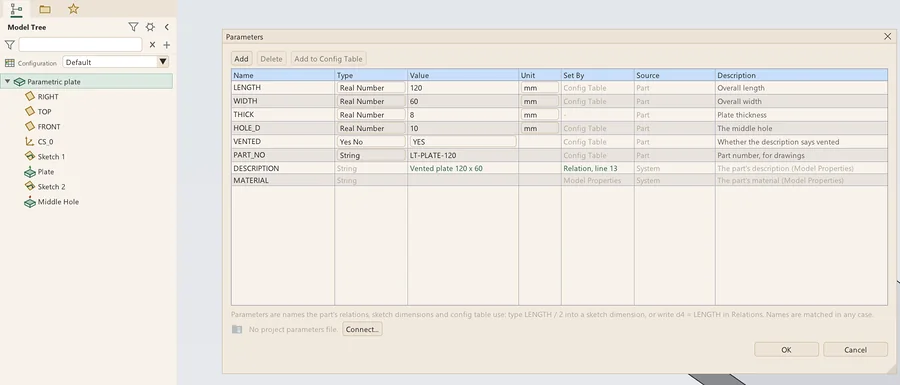Viewport: 900px width, 385px height.
Task: Click 'Relation, line 13' cell
Action: 598,169
